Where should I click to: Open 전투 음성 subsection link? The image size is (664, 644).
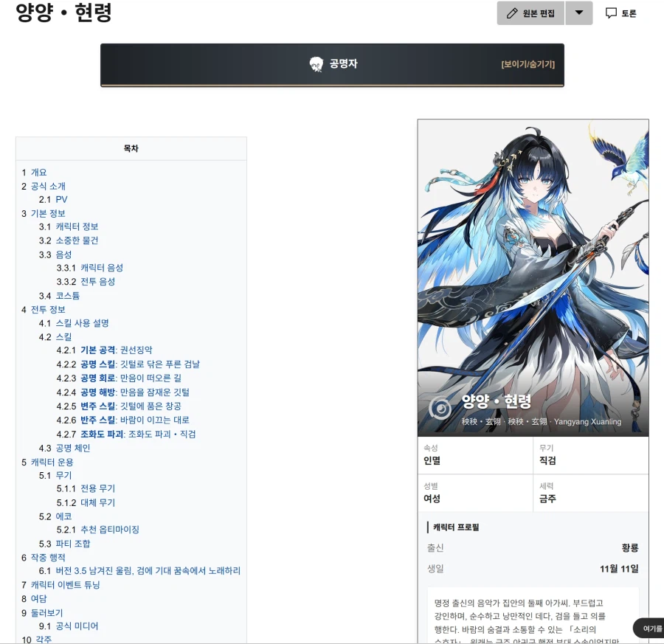(x=97, y=282)
